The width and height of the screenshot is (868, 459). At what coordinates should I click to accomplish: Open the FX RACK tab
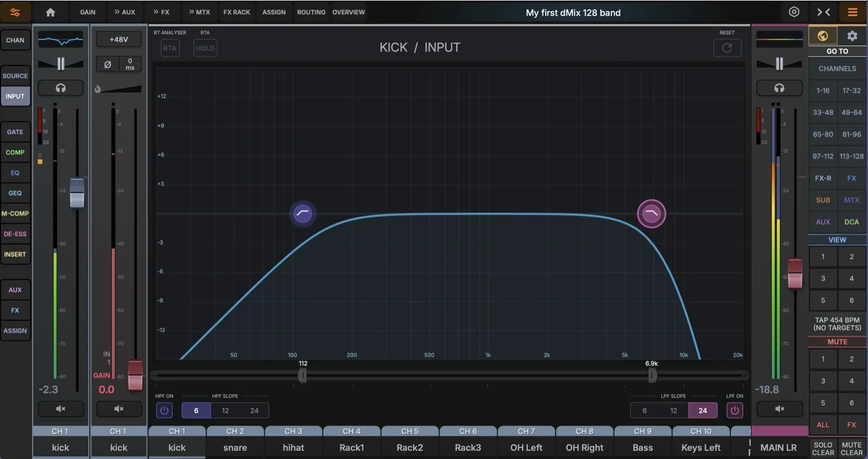tap(237, 12)
